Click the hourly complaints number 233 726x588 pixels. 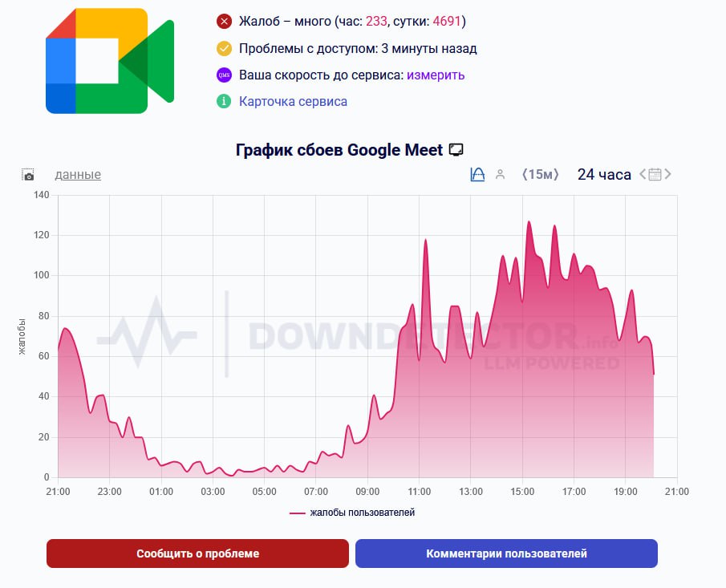[x=376, y=22]
